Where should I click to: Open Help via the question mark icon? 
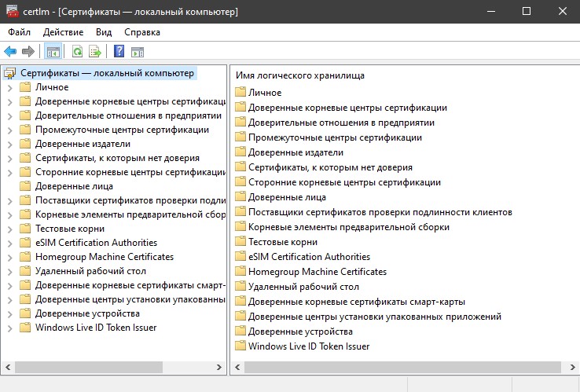coord(119,51)
